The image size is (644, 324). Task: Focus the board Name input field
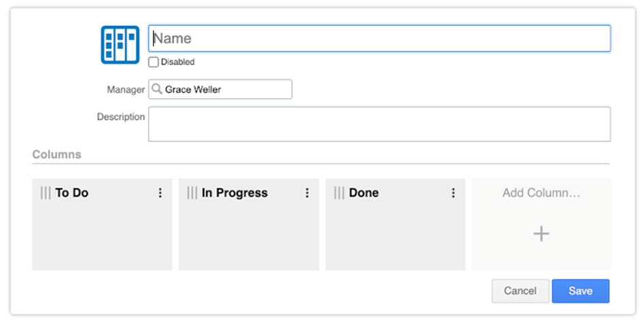380,39
